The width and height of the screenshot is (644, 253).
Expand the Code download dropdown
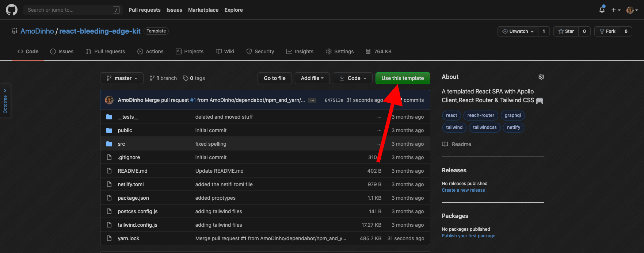coord(353,78)
